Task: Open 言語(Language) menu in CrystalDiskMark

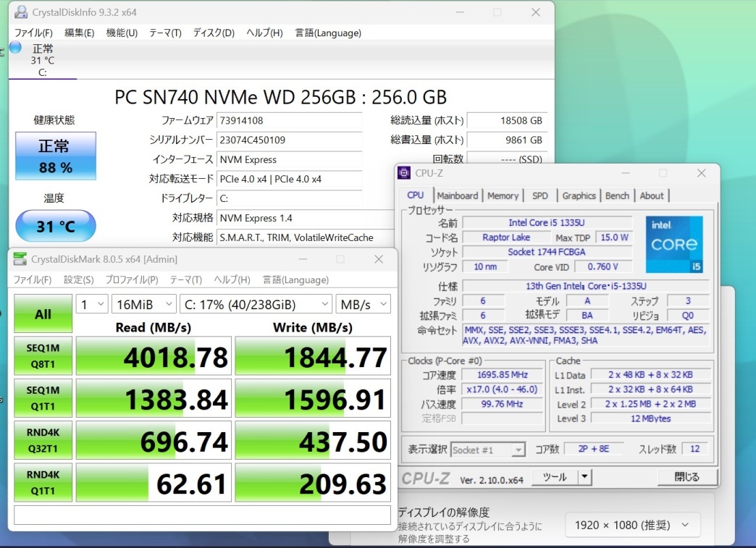Action: coord(295,279)
